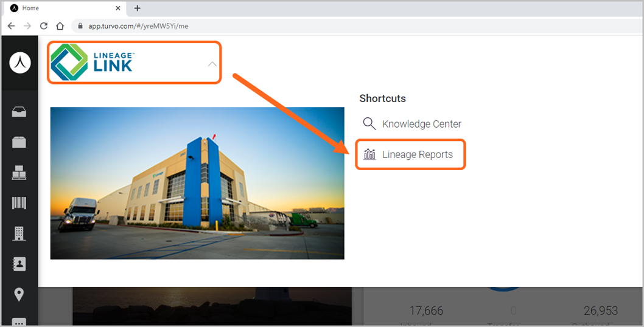The image size is (644, 327).
Task: Reload the current page
Action: (x=44, y=26)
